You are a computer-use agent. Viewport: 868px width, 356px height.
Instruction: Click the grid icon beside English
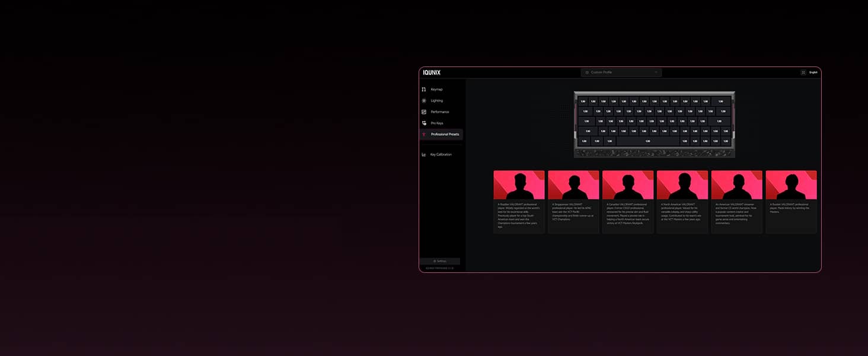[x=803, y=72]
